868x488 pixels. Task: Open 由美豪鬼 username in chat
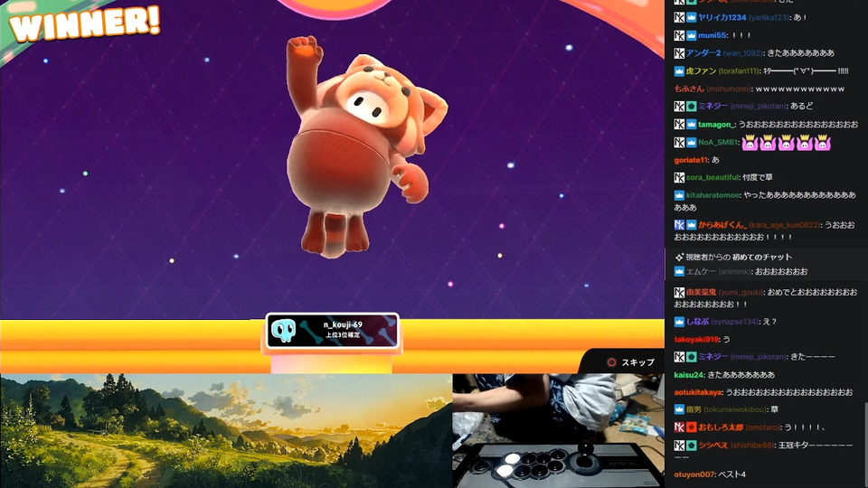click(x=702, y=292)
